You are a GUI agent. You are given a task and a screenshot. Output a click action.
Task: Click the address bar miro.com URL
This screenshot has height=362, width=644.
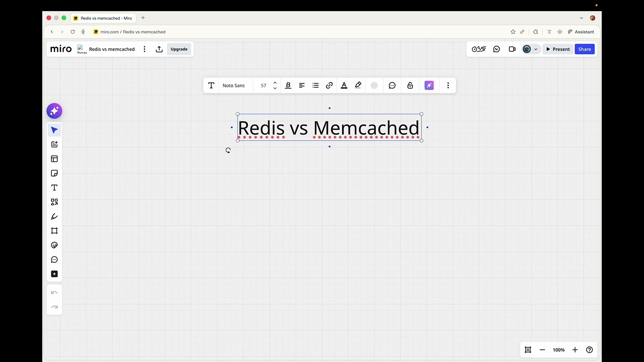tap(133, 32)
